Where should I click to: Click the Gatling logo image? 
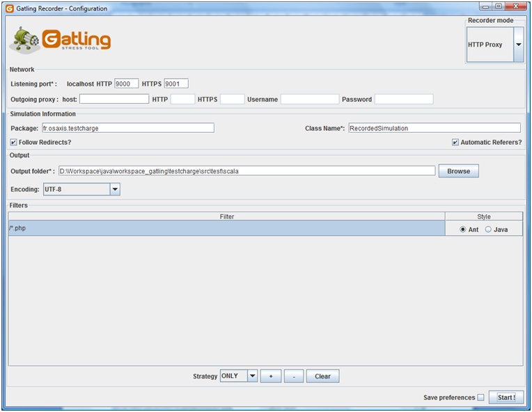click(61, 40)
